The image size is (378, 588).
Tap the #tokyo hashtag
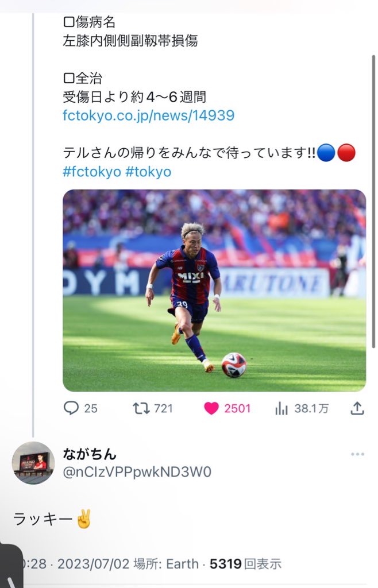click(148, 172)
